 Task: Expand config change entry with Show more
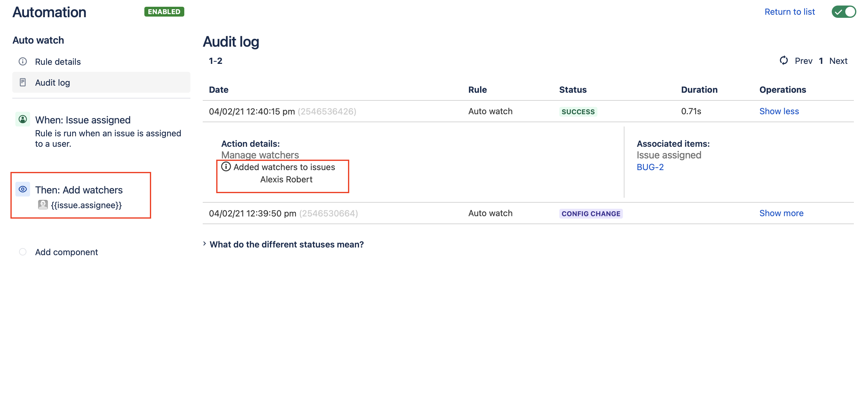click(781, 213)
